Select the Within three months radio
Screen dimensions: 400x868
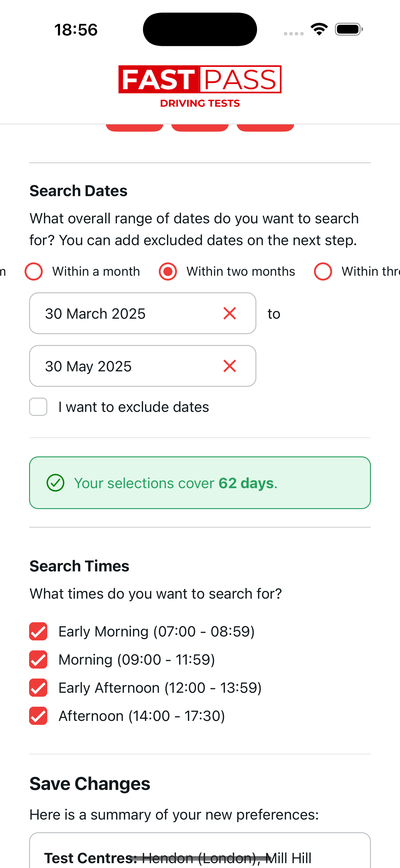[323, 271]
